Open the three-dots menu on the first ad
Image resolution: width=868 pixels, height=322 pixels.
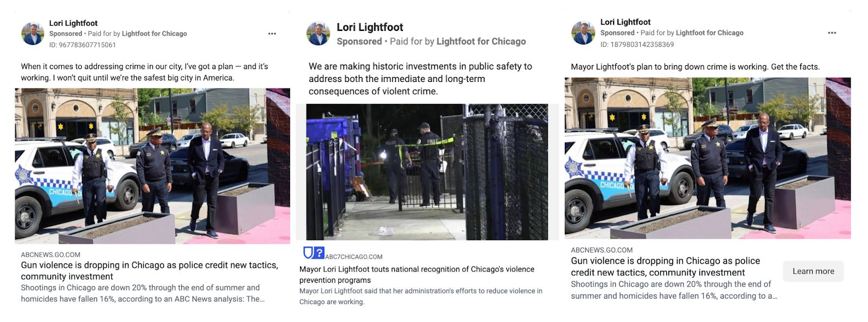coord(272,34)
